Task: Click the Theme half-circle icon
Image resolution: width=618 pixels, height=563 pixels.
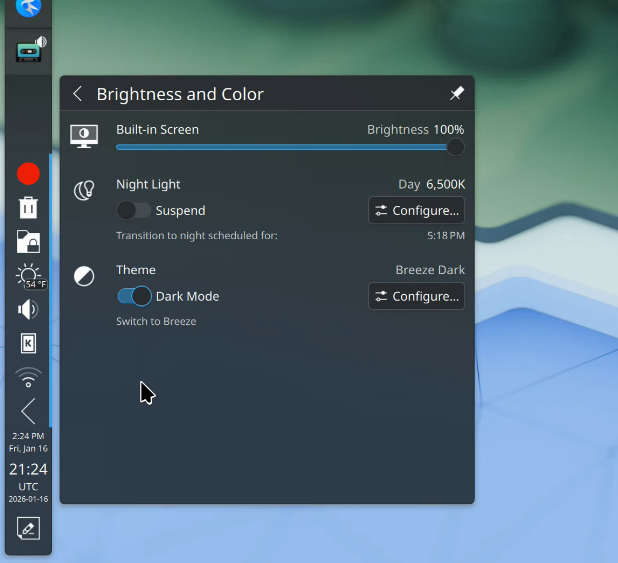Action: (84, 276)
